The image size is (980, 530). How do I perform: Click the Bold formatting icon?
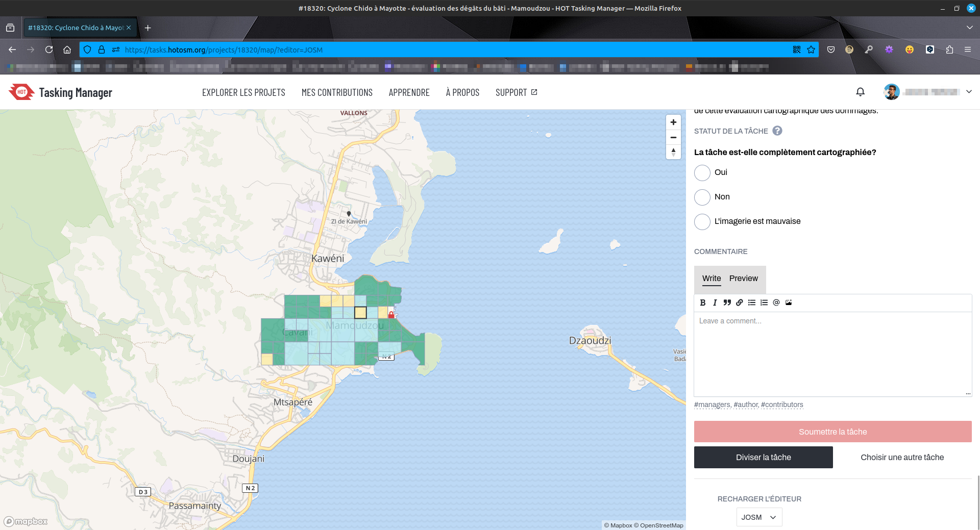(x=703, y=302)
